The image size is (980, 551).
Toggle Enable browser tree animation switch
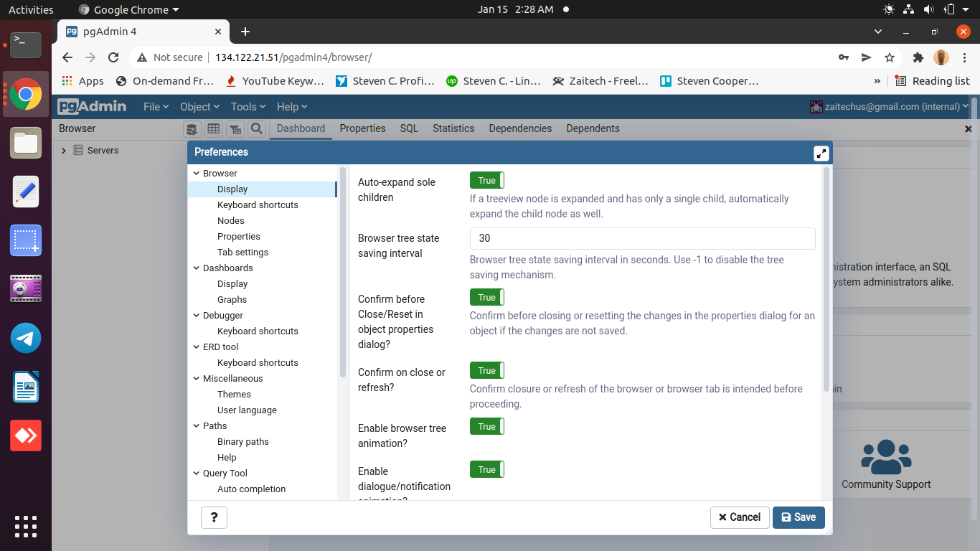(487, 426)
